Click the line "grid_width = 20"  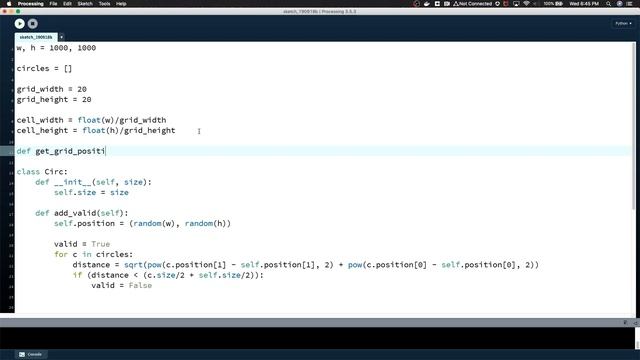coord(51,89)
